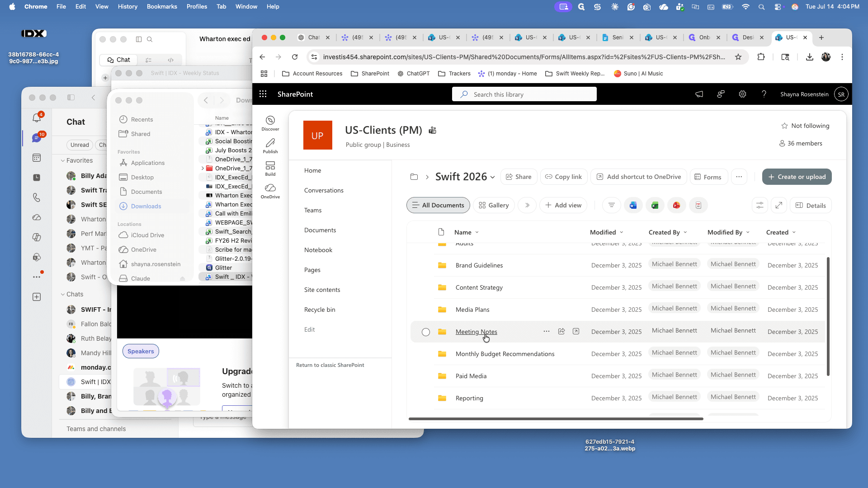Share the Meeting Notes folder via row icon
The width and height of the screenshot is (868, 488).
click(x=561, y=331)
